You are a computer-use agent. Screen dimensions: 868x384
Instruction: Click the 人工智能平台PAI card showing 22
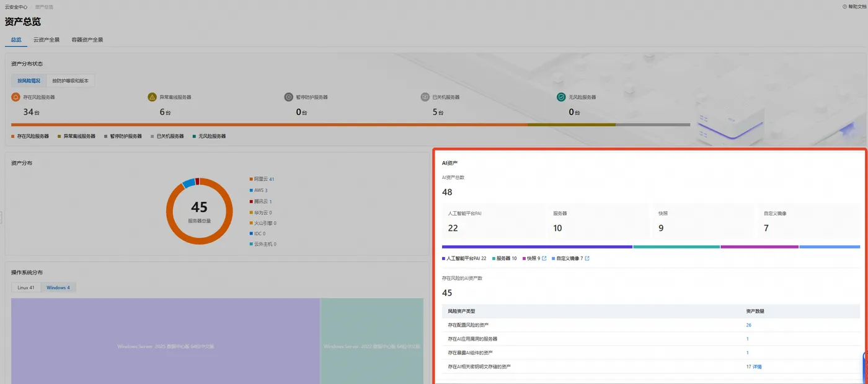[493, 221]
